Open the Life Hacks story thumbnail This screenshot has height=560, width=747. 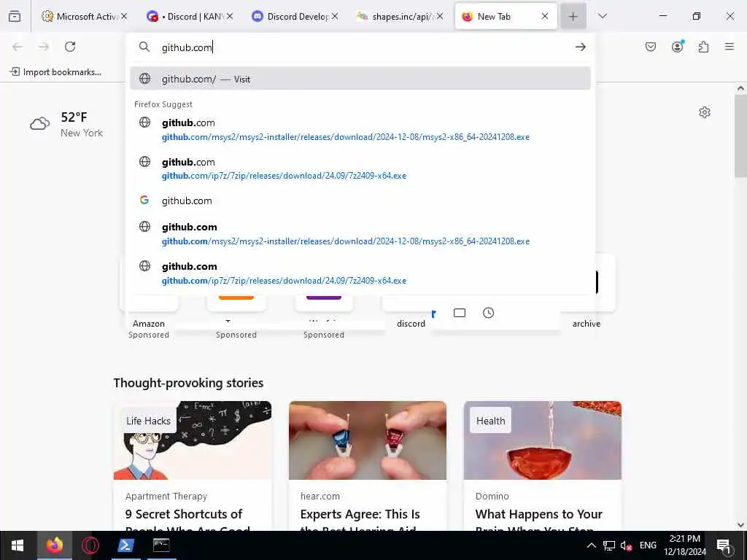[193, 440]
